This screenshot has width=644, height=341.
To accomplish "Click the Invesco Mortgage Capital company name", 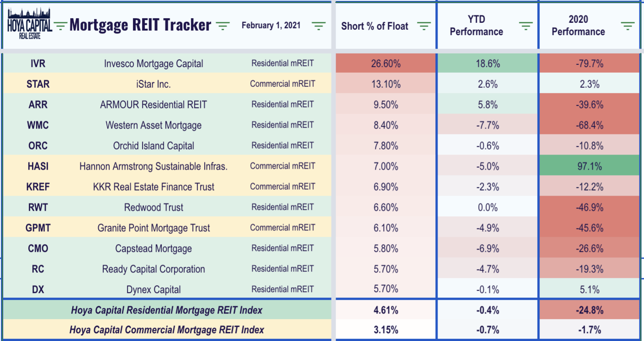I will point(153,64).
